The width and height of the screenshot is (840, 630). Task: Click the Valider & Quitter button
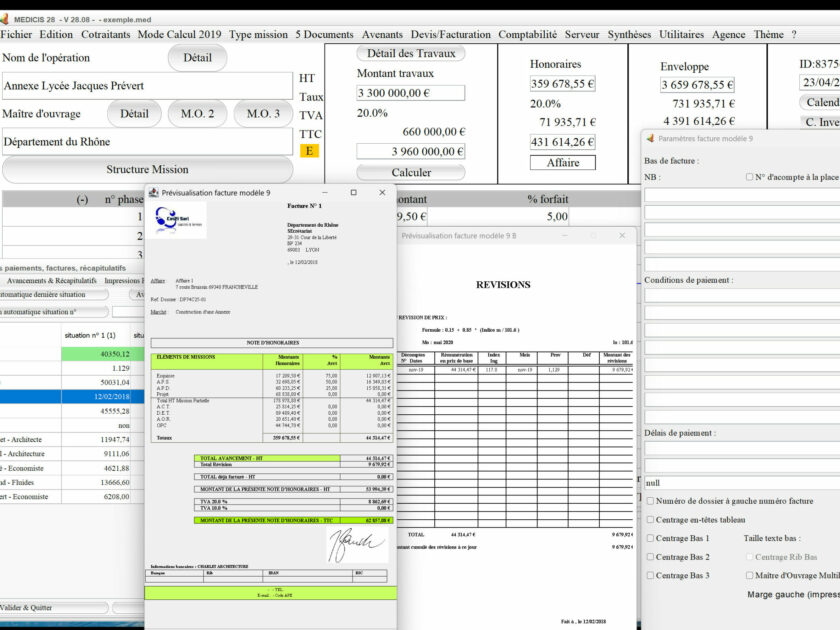[54, 608]
